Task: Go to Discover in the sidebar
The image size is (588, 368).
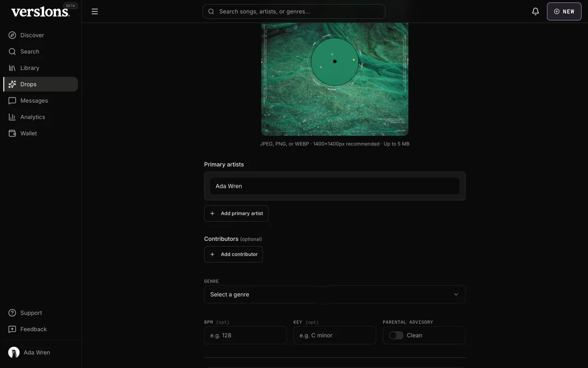Action: point(40,35)
